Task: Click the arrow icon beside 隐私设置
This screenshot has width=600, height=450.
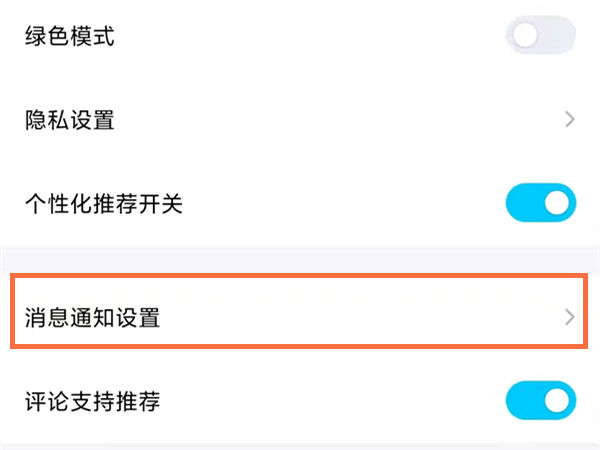Action: tap(570, 120)
